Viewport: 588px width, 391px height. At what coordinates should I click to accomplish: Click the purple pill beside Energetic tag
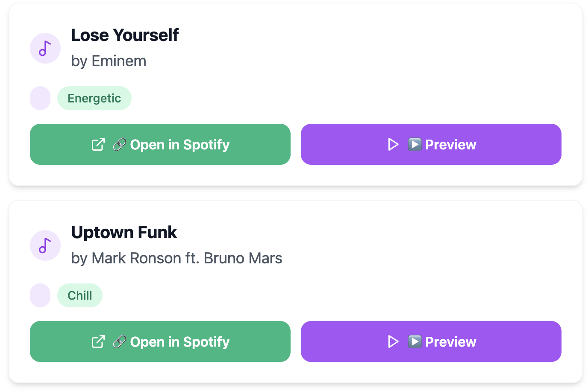[x=40, y=98]
